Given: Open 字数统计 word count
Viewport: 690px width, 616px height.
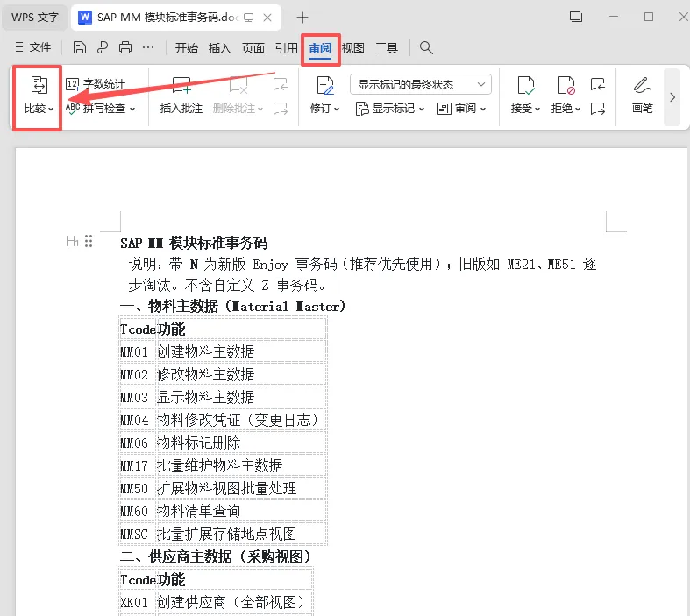Looking at the screenshot, I should click(x=96, y=84).
